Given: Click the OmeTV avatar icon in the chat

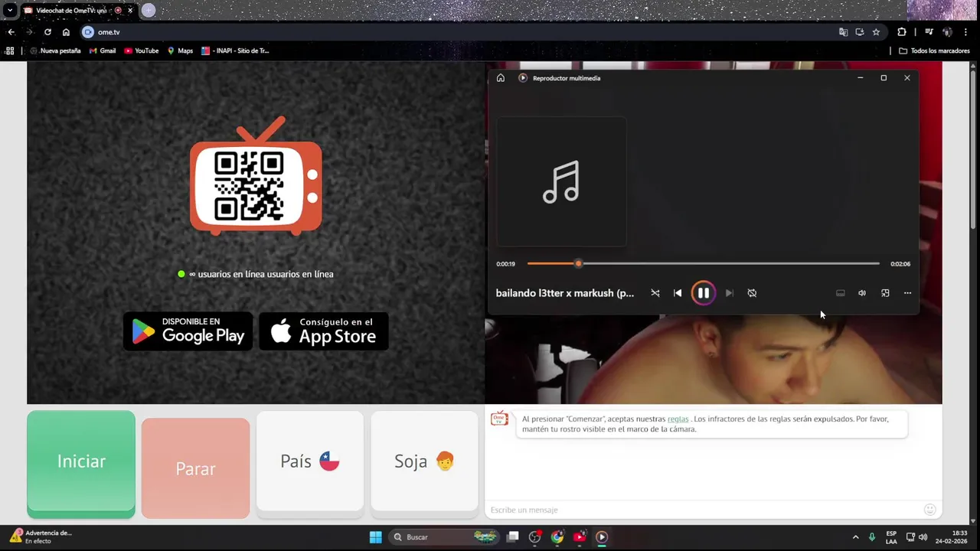Looking at the screenshot, I should tap(499, 418).
